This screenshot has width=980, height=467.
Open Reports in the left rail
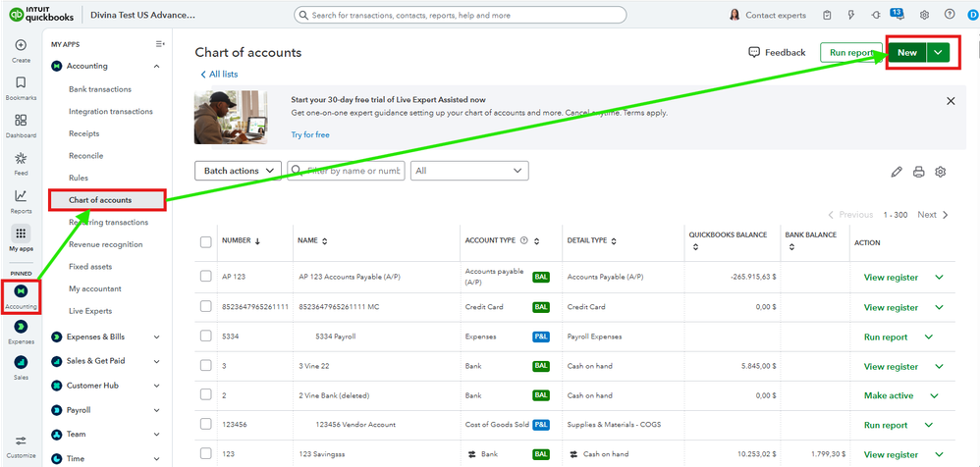21,196
